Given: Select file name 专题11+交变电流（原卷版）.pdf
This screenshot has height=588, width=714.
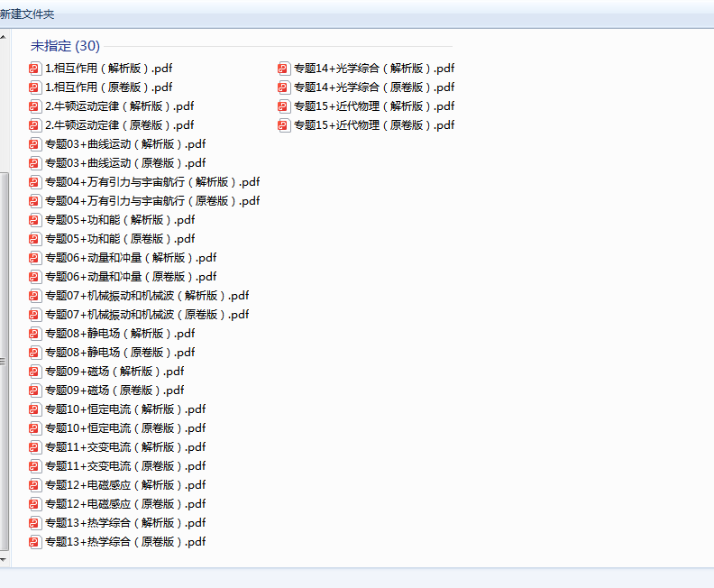Looking at the screenshot, I should [x=125, y=466].
